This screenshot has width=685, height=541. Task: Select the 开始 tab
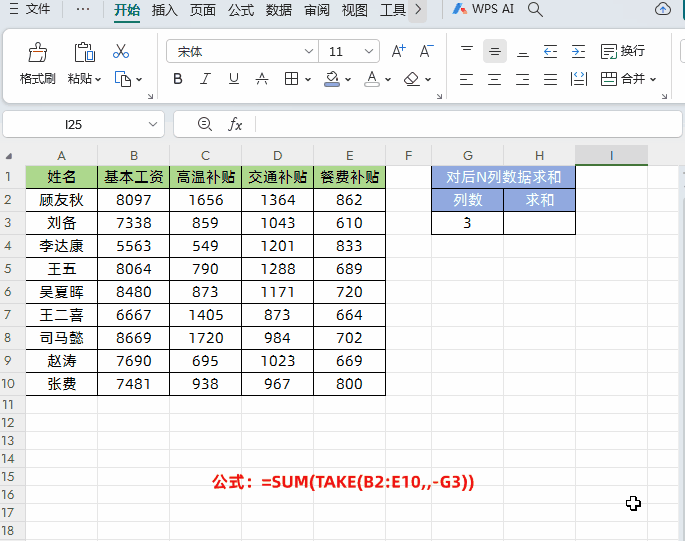(x=127, y=10)
